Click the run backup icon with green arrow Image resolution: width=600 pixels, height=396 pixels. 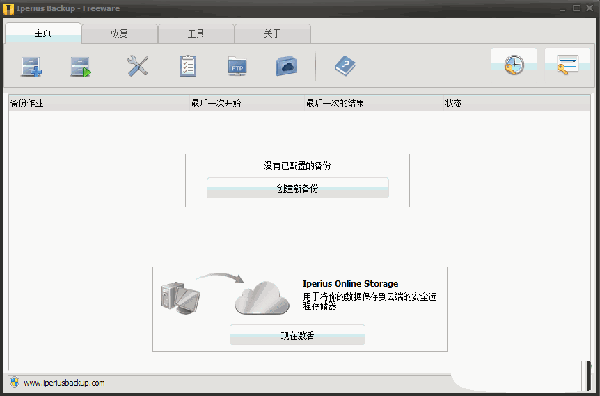(80, 67)
